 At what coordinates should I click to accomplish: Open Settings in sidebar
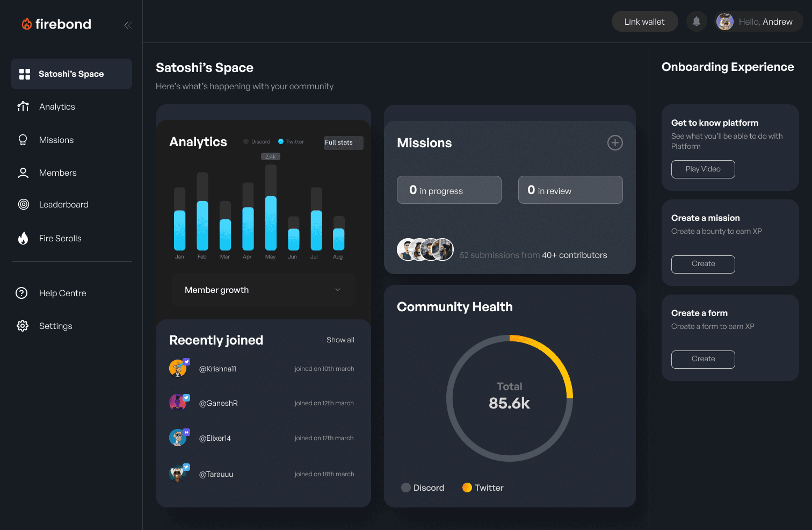coord(56,326)
